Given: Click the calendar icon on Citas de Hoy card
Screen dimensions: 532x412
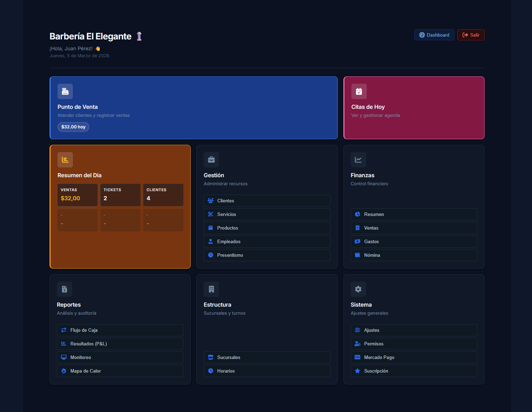Looking at the screenshot, I should [x=359, y=91].
